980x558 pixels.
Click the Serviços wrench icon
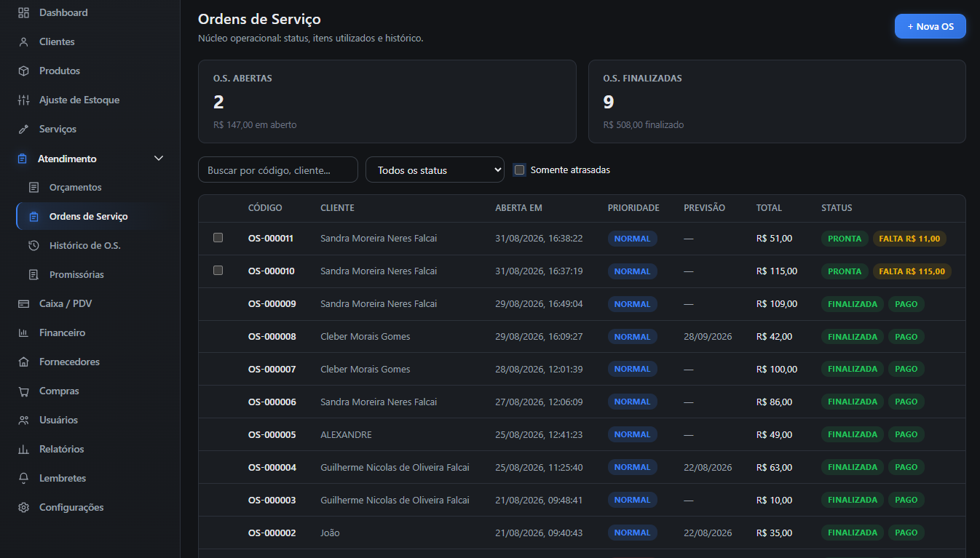(24, 129)
